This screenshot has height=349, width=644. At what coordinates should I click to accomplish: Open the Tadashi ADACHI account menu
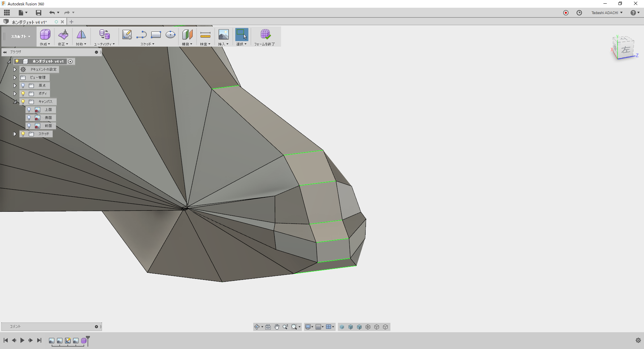606,13
